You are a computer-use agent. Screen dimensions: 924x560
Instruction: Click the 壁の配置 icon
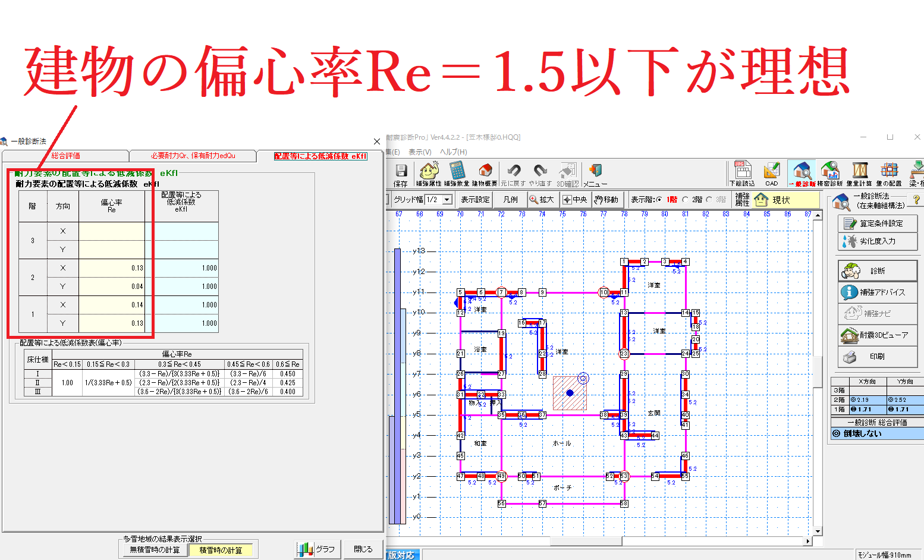pos(889,174)
